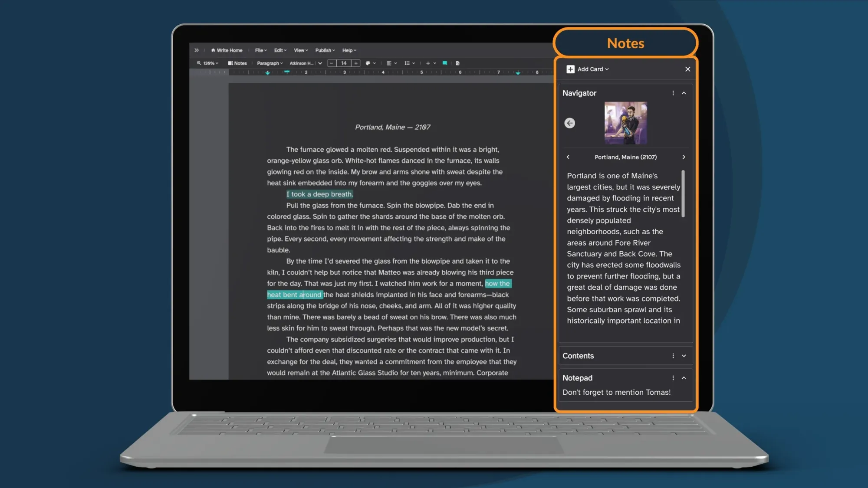Click the back arrow in the Navigator card
This screenshot has width=868, height=488.
569,123
